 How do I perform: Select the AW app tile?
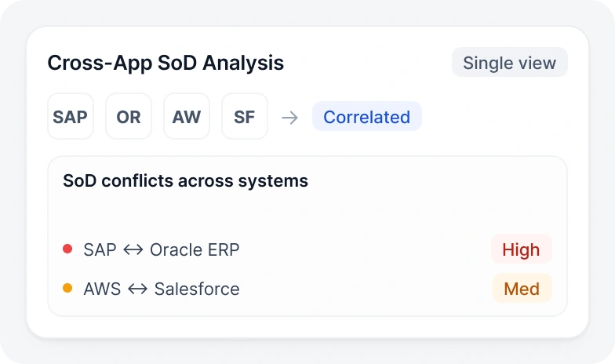187,116
